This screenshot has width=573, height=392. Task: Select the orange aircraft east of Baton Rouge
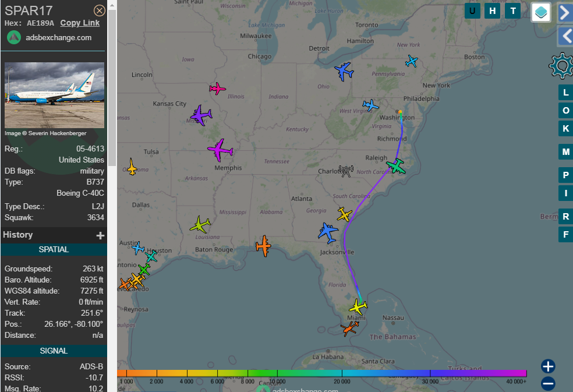coord(263,246)
